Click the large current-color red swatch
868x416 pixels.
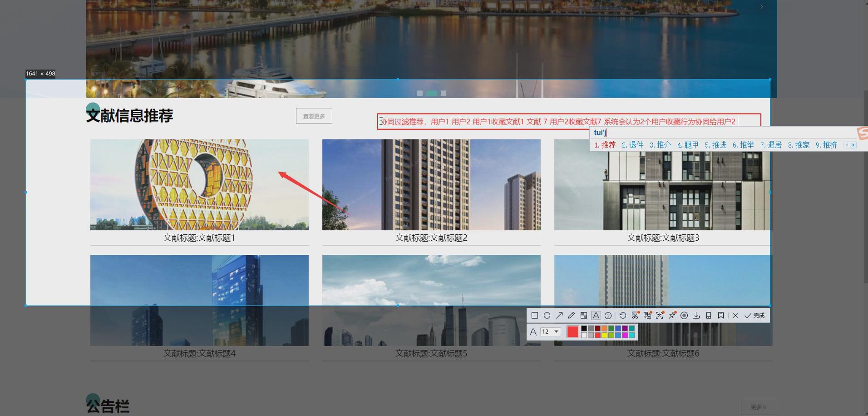coord(573,332)
